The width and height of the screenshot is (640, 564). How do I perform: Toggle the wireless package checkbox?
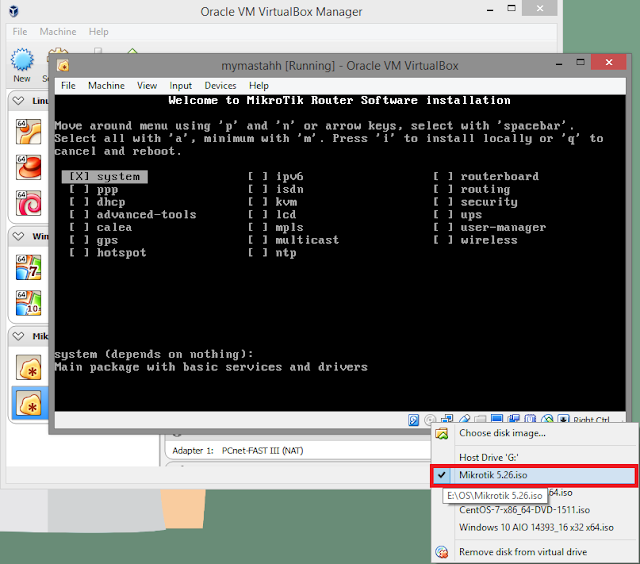443,240
